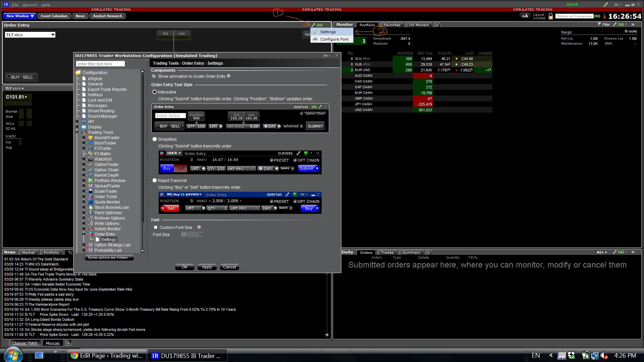Viewport: 644px width, 362px height.
Task: Switch to the Mosaic layout tab
Action: pyautogui.click(x=53, y=343)
